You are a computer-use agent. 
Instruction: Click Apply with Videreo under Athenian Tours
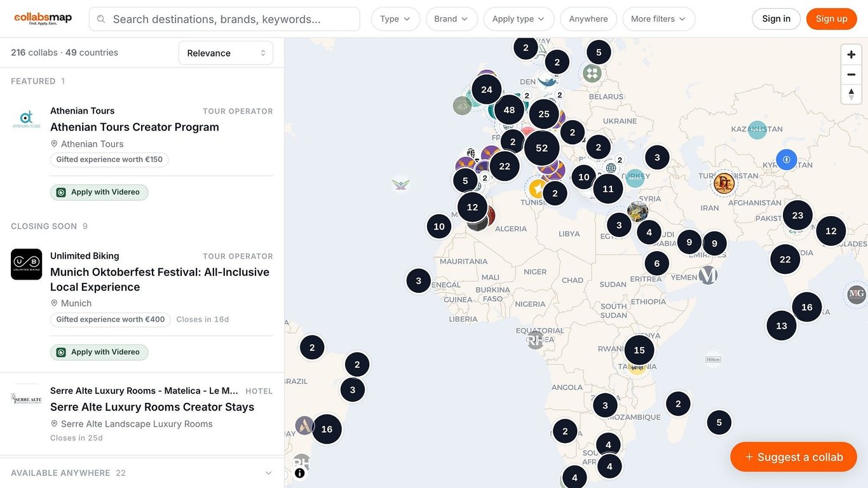[x=99, y=192]
